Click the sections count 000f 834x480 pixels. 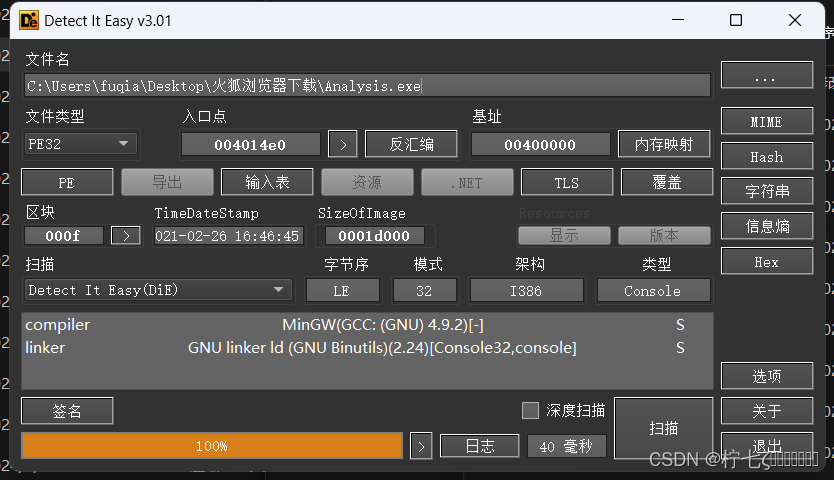[x=63, y=235]
